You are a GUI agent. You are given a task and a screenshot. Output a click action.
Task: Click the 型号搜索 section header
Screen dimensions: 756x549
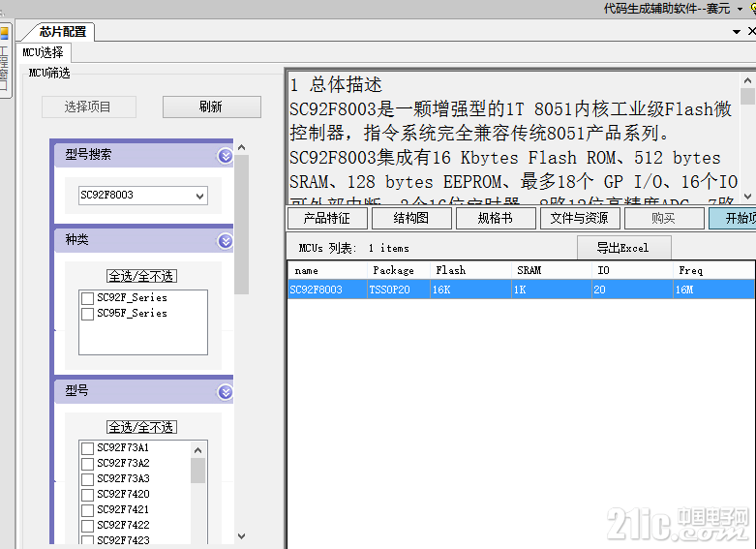point(143,155)
